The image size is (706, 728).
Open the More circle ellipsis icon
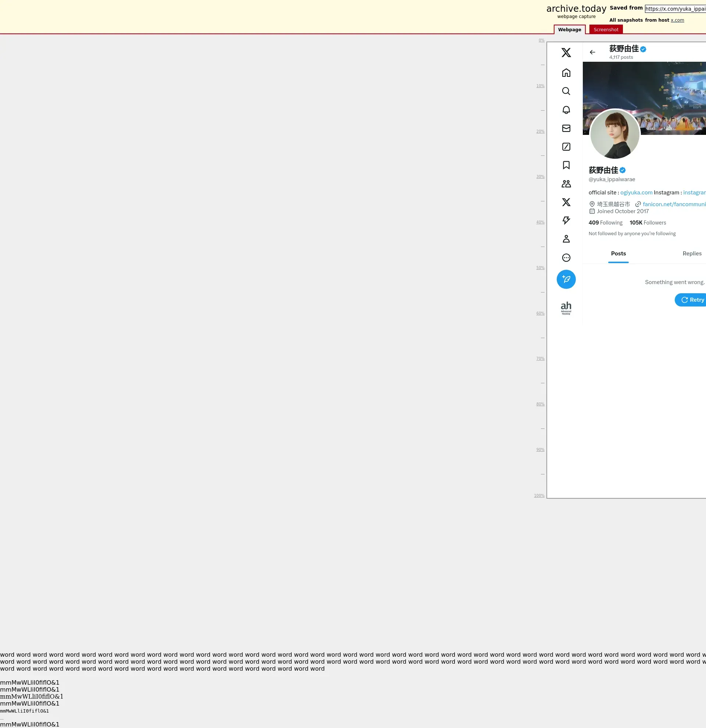tap(566, 257)
